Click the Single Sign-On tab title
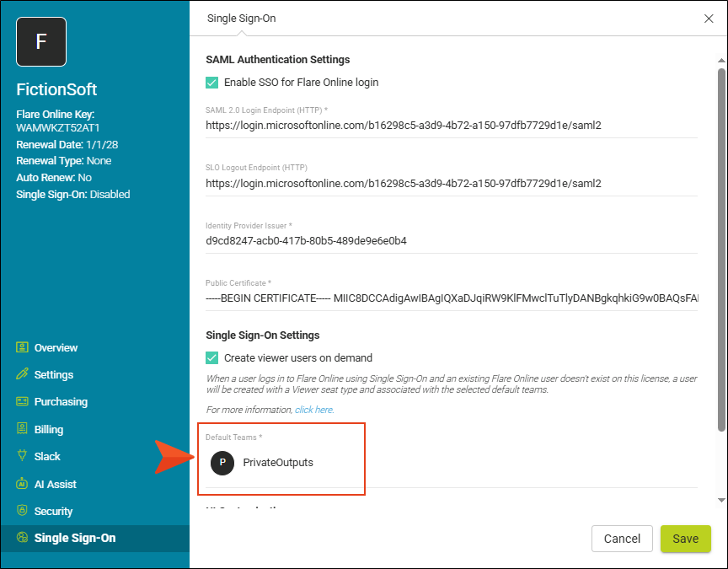Viewport: 728px width, 569px height. point(242,19)
